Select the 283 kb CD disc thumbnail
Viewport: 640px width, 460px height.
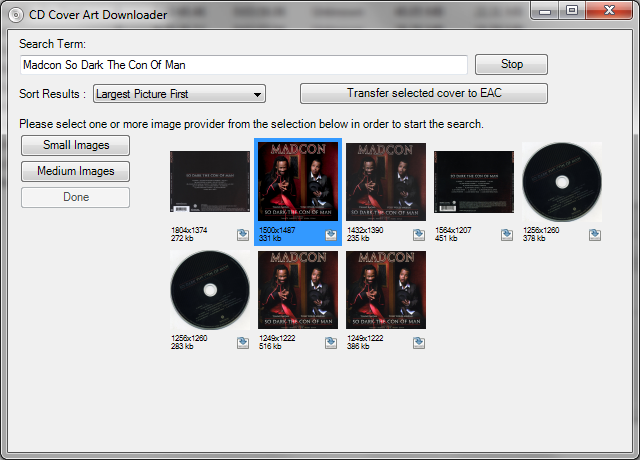tap(210, 290)
